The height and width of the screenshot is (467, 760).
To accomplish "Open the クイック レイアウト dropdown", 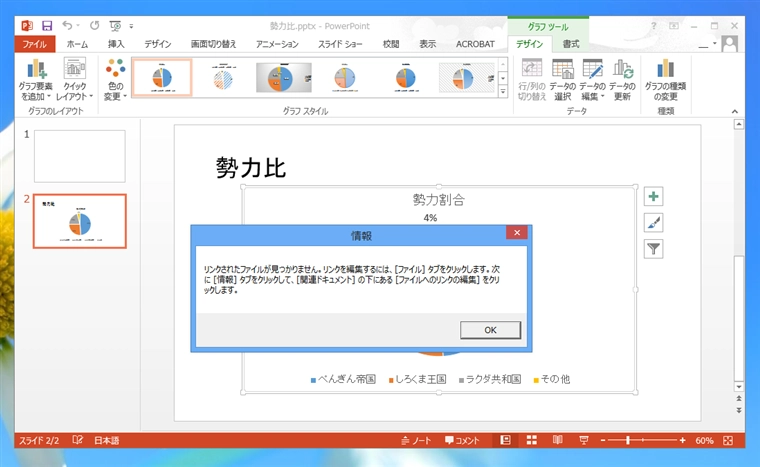I will coord(74,80).
